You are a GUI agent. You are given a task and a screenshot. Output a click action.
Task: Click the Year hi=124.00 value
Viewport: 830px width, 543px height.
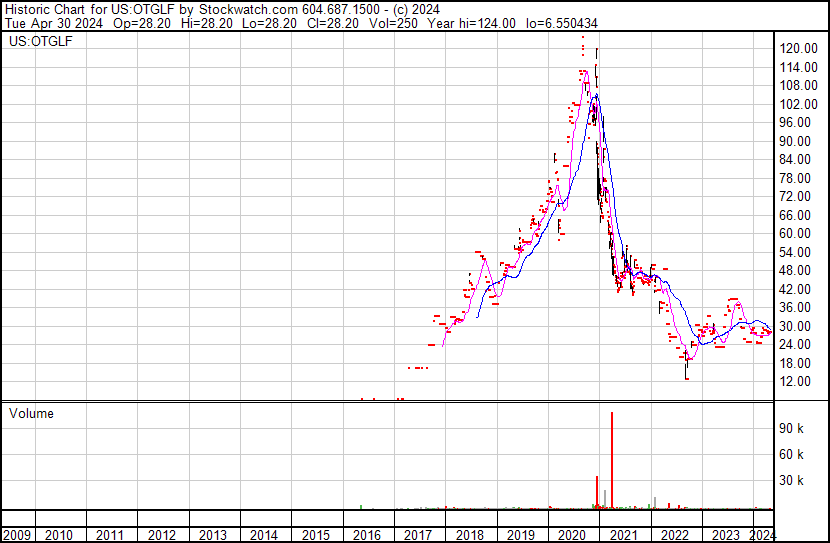click(x=471, y=24)
